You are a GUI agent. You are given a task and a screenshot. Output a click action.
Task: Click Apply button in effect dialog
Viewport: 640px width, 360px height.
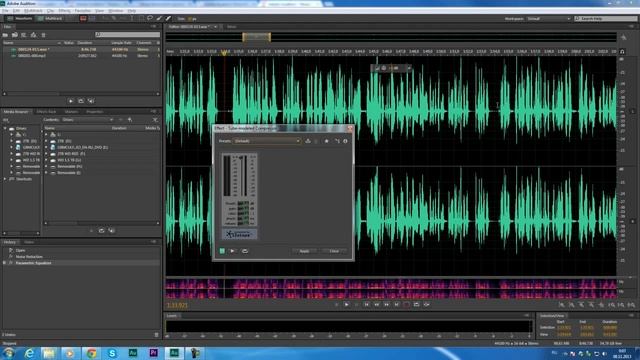tap(304, 251)
